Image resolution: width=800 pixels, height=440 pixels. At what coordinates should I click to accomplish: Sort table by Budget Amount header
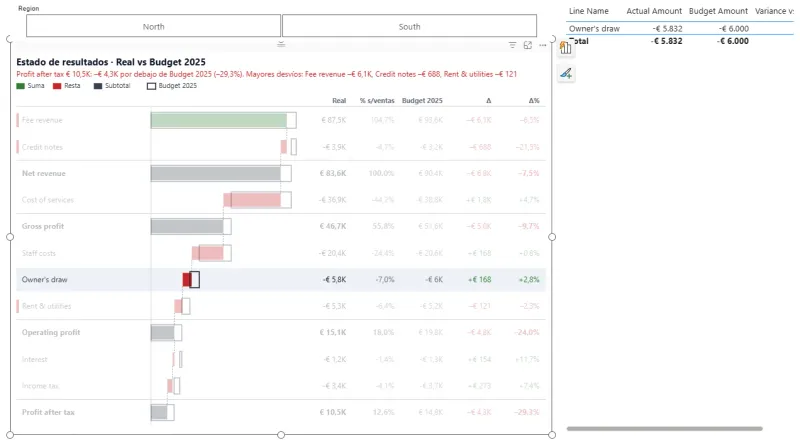click(x=718, y=11)
